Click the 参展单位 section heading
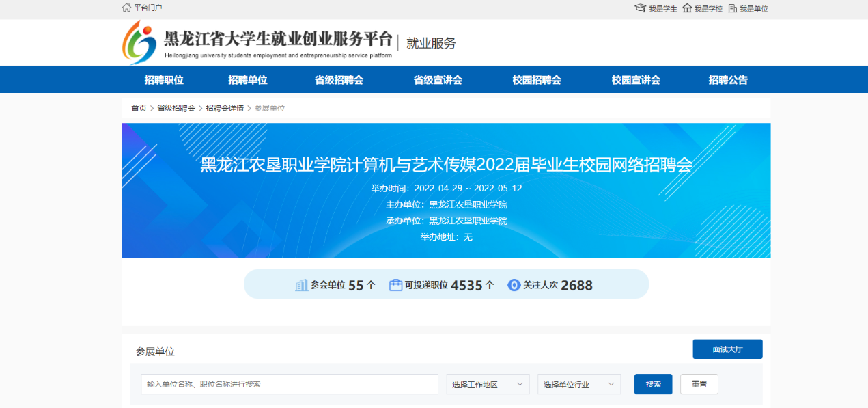The height and width of the screenshot is (408, 868). click(x=155, y=351)
